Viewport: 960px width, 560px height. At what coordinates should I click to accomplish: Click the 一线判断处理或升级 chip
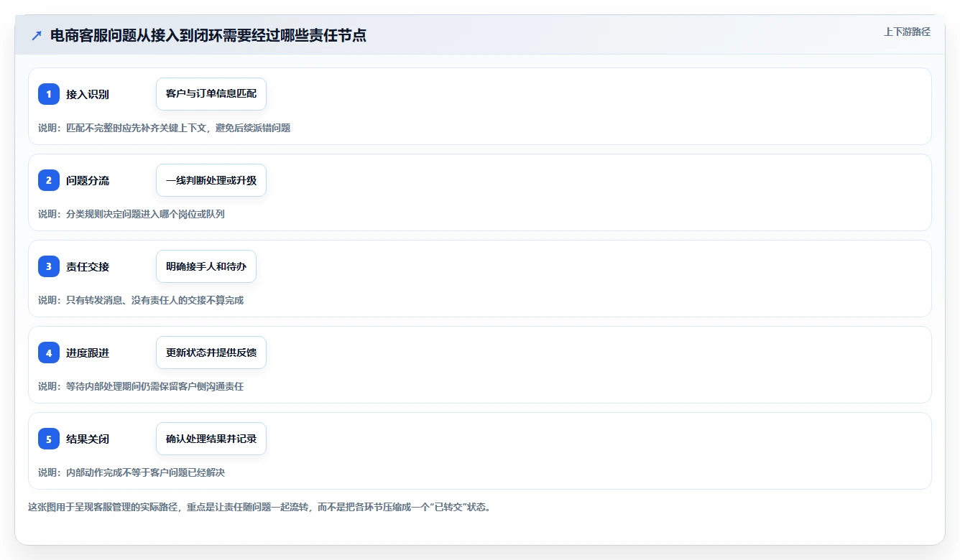coord(211,180)
